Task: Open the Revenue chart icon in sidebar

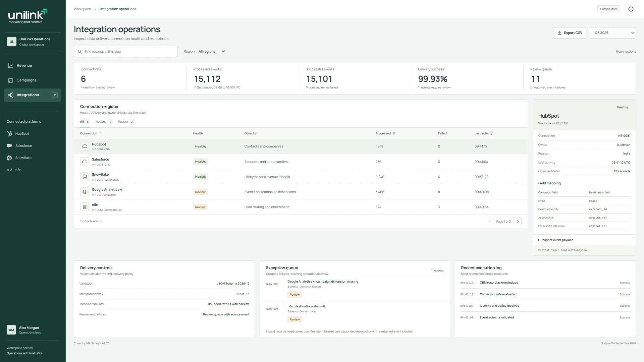Action: pyautogui.click(x=10, y=65)
